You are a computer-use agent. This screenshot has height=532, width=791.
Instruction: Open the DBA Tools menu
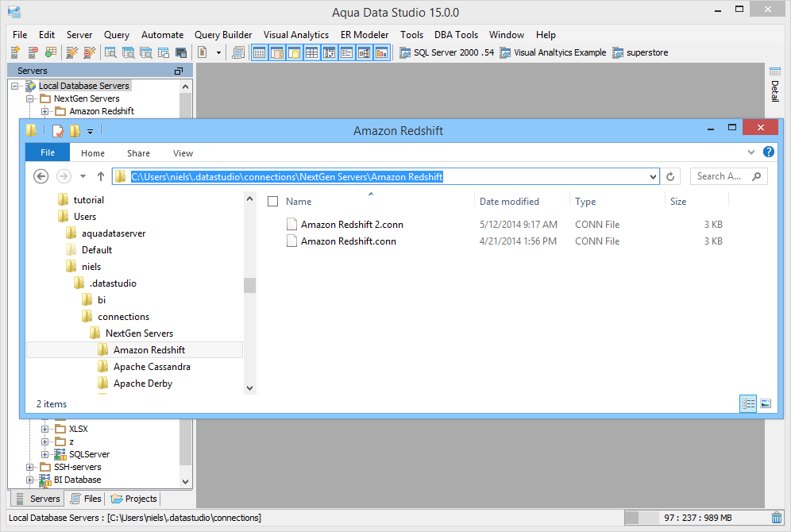(x=456, y=35)
